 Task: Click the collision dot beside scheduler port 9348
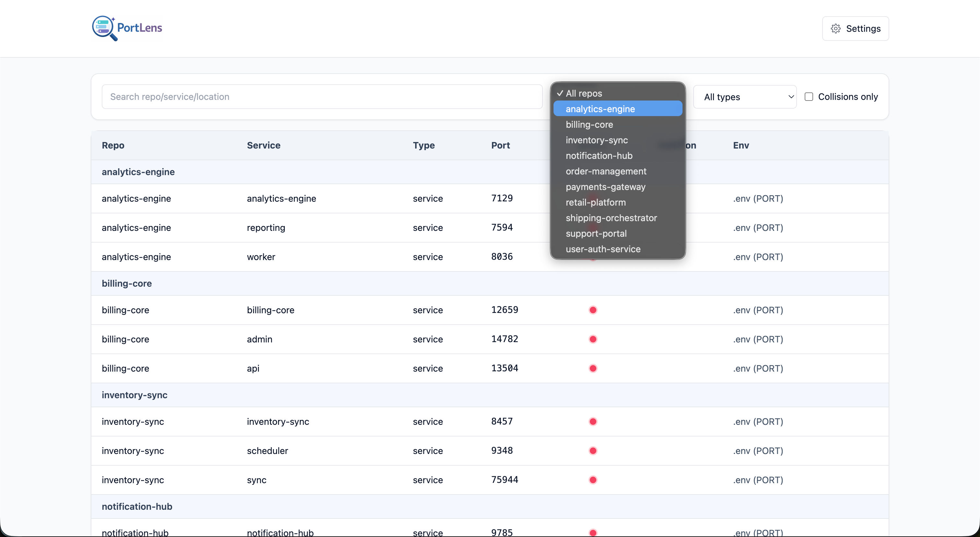coord(593,451)
